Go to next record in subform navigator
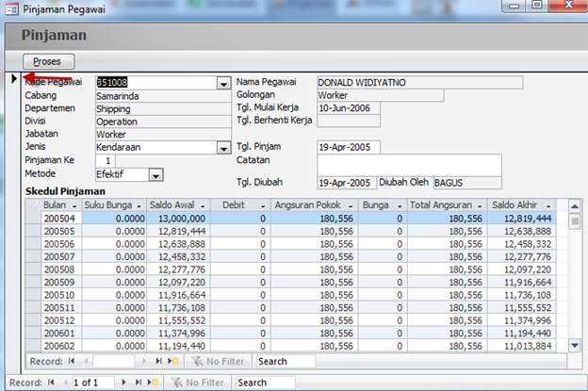The width and height of the screenshot is (588, 391). [x=144, y=361]
